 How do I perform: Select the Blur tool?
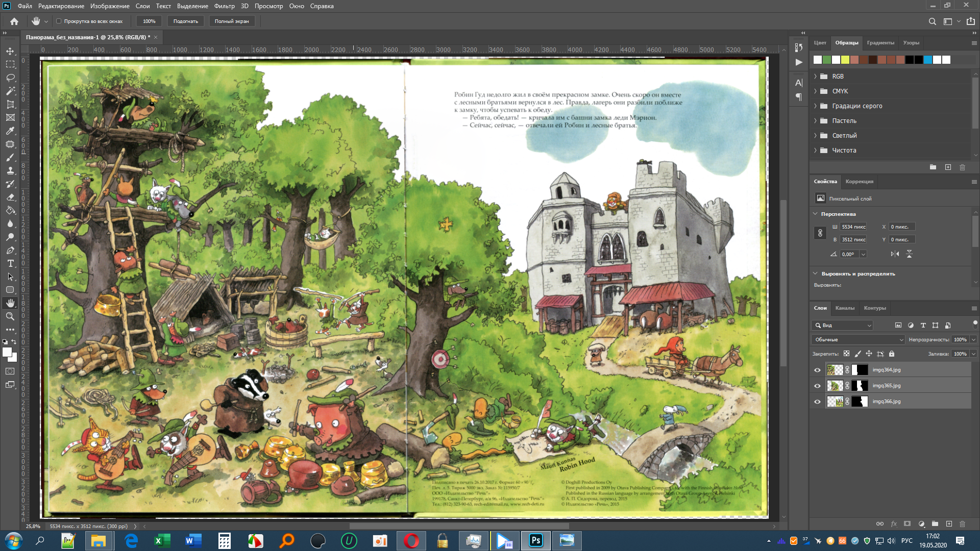[10, 223]
